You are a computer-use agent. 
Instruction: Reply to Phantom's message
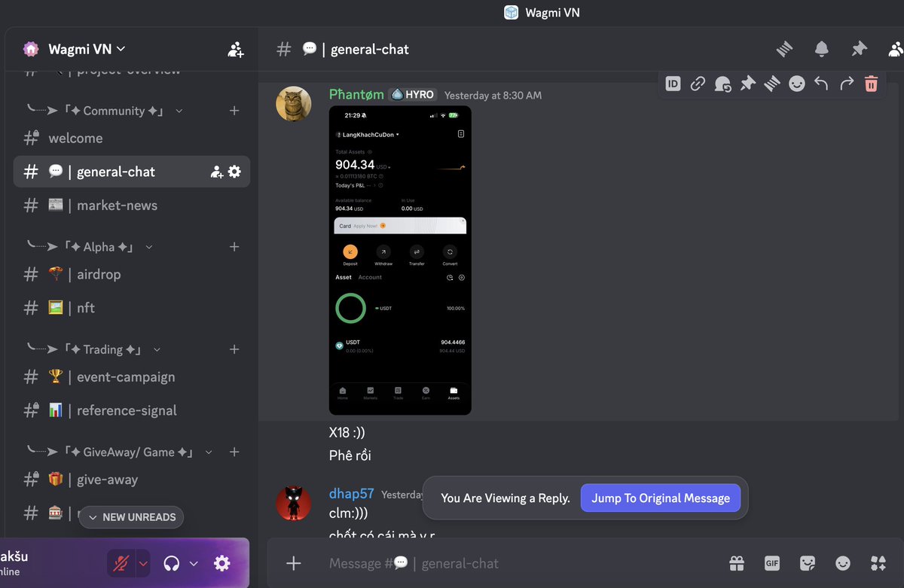pos(821,84)
